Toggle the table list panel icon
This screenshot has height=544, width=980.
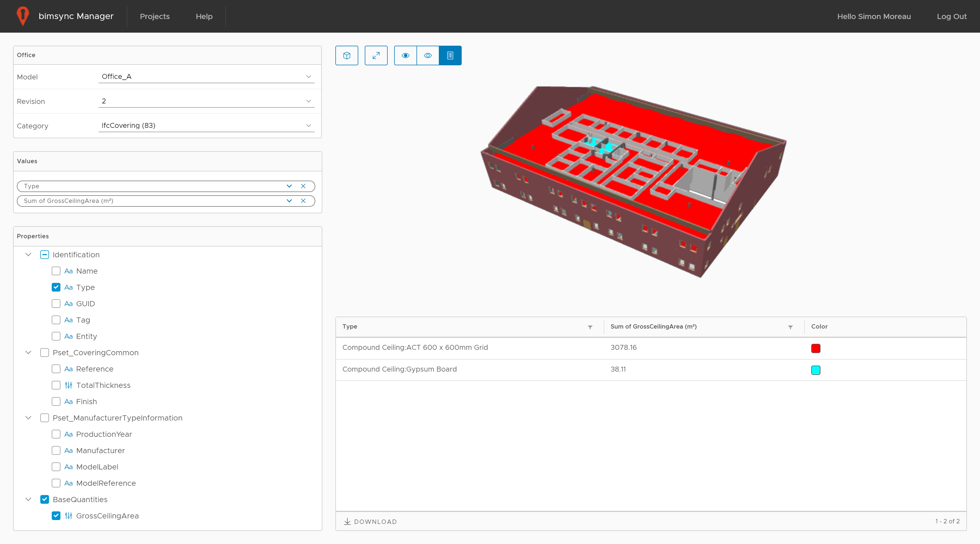coord(450,55)
